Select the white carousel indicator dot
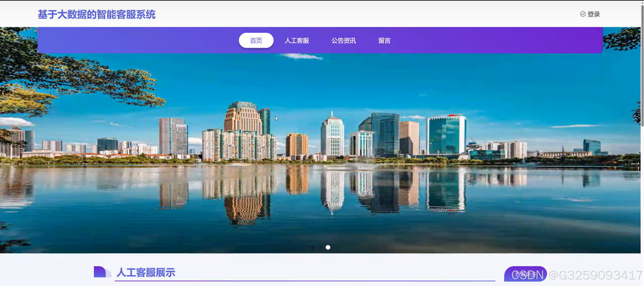644x286 pixels. tap(328, 247)
